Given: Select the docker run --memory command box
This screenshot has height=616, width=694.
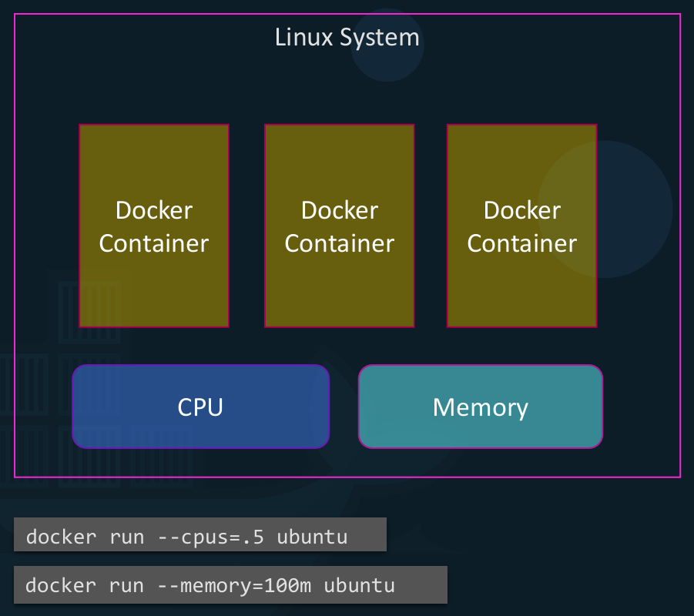Looking at the screenshot, I should [x=230, y=585].
